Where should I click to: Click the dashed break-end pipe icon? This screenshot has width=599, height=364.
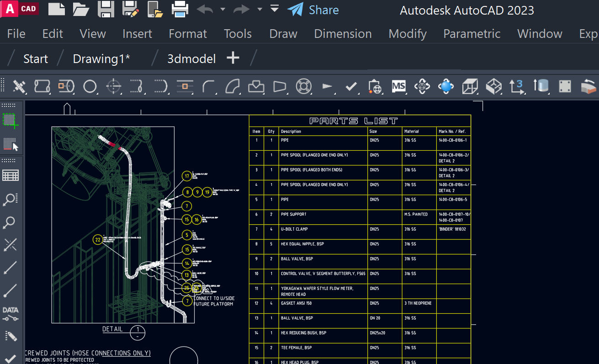(137, 86)
